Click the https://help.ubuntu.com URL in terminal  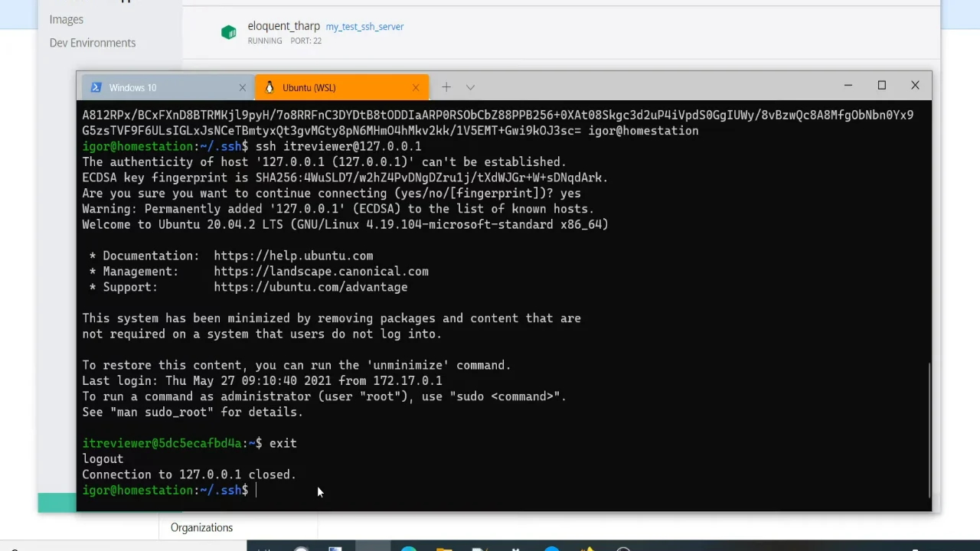point(293,256)
